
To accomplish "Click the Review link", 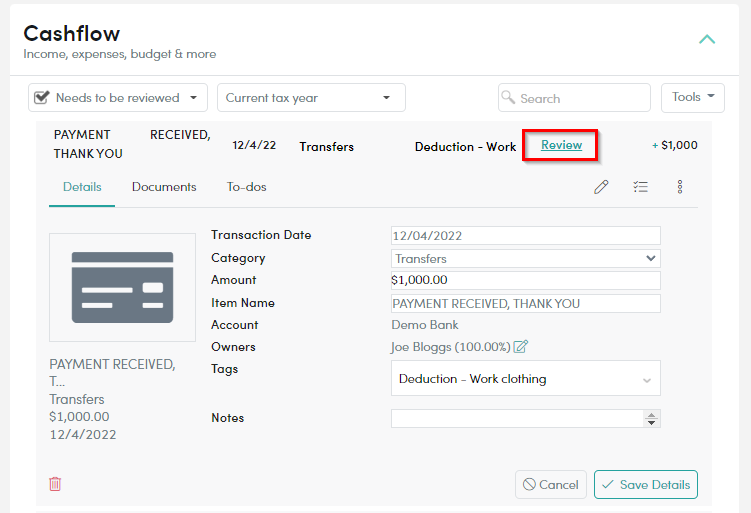I will 561,145.
